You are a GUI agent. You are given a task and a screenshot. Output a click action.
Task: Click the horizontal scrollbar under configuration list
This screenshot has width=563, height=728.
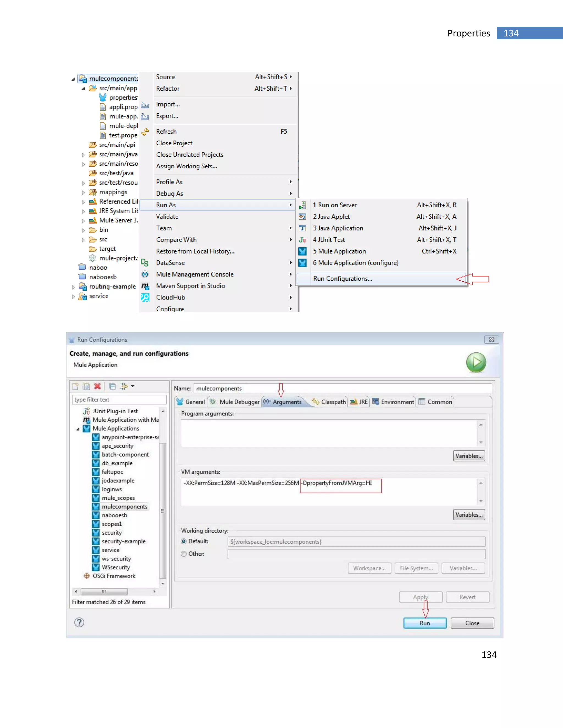104,592
